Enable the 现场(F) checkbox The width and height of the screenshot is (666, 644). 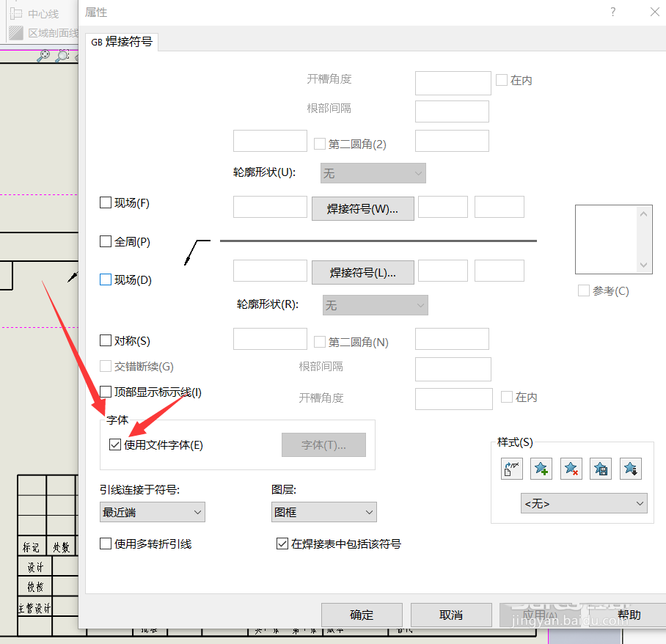[x=106, y=202]
